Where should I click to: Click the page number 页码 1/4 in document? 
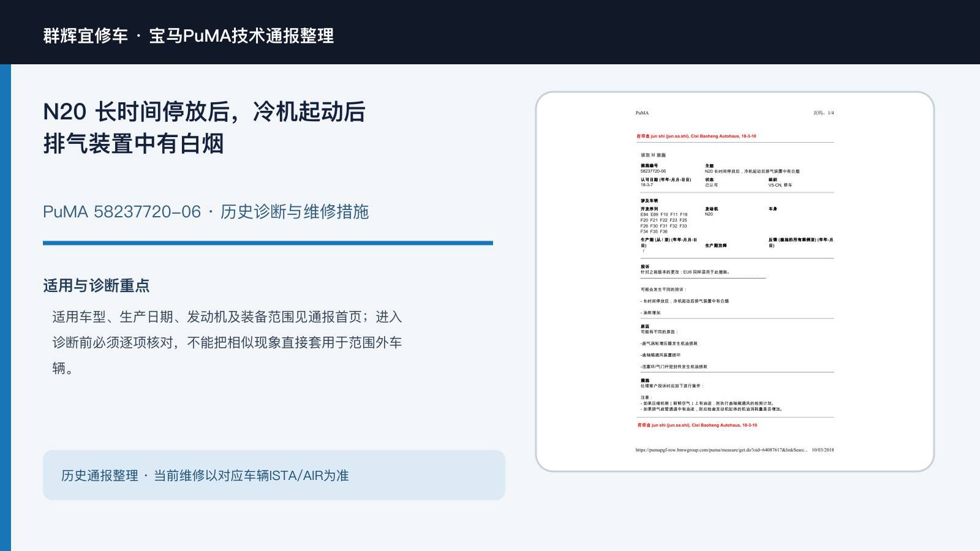[x=823, y=113]
